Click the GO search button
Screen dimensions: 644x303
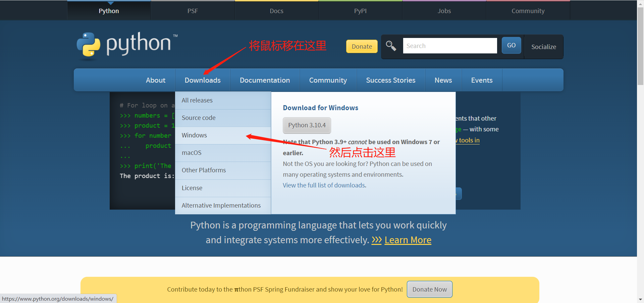click(512, 45)
